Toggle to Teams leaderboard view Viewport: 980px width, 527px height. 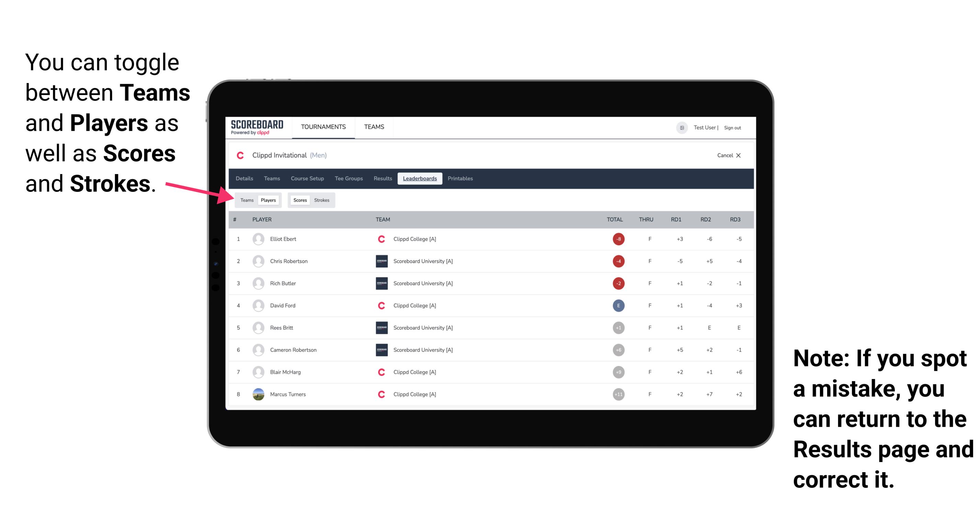[x=245, y=200]
